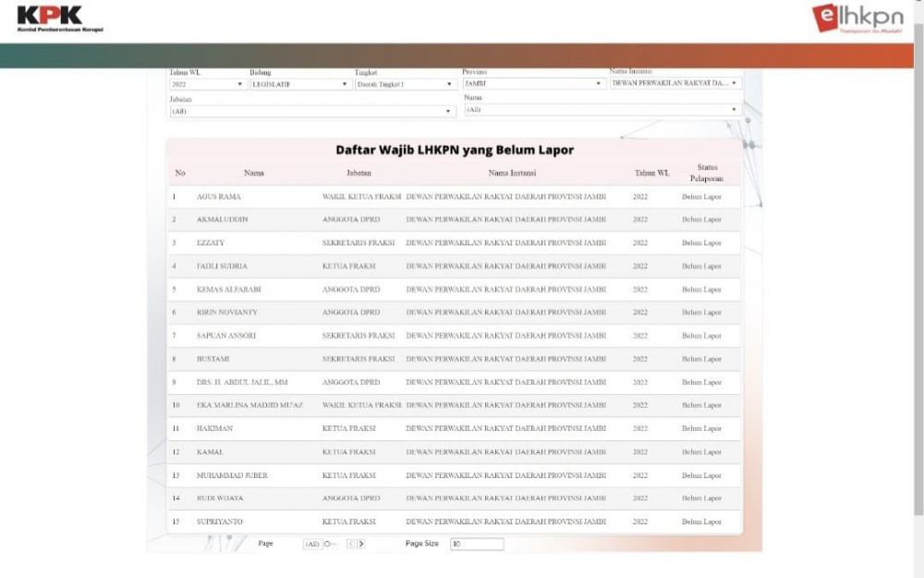Open the Jabatan filter dropdown
924x578 pixels.
click(x=312, y=111)
